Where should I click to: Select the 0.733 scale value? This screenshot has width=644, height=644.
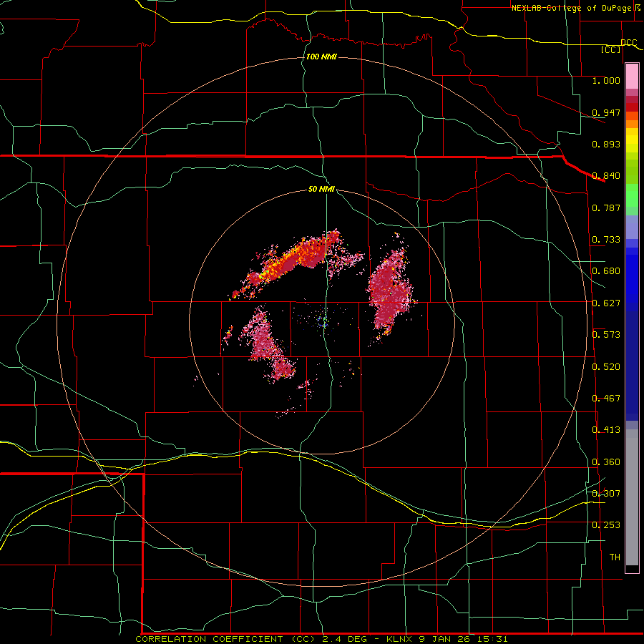606,240
